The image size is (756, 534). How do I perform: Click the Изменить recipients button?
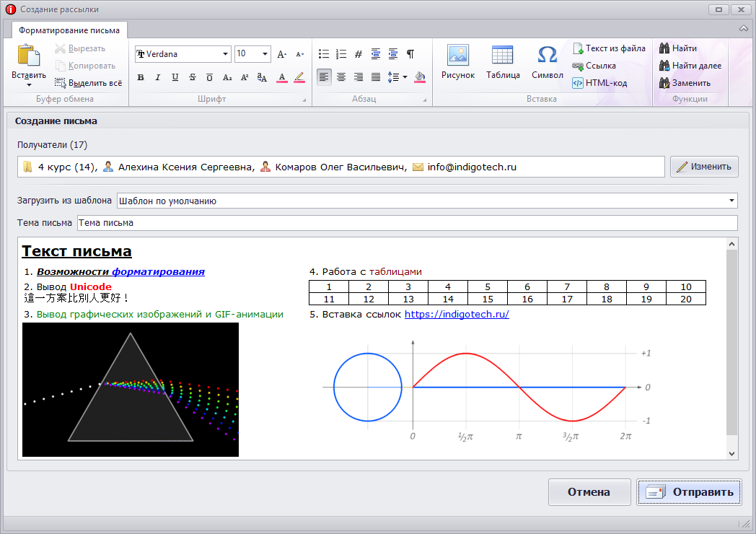click(x=704, y=167)
